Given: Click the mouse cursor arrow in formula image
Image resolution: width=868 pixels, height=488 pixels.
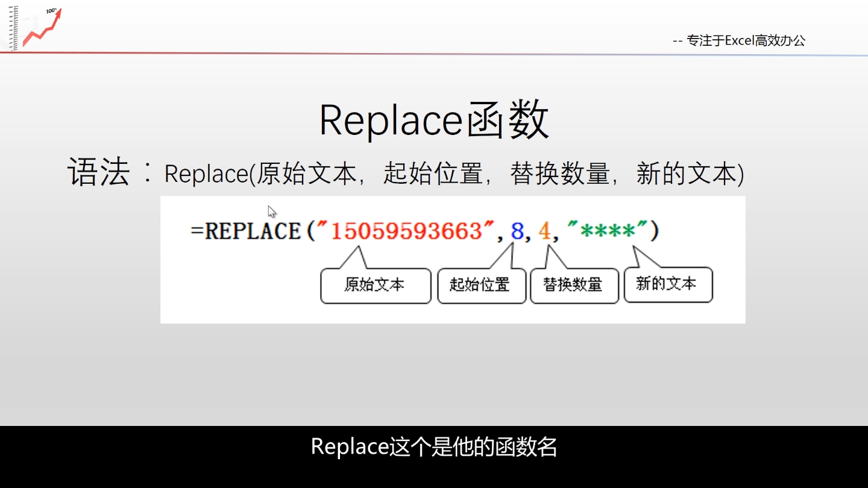Looking at the screenshot, I should coord(270,211).
